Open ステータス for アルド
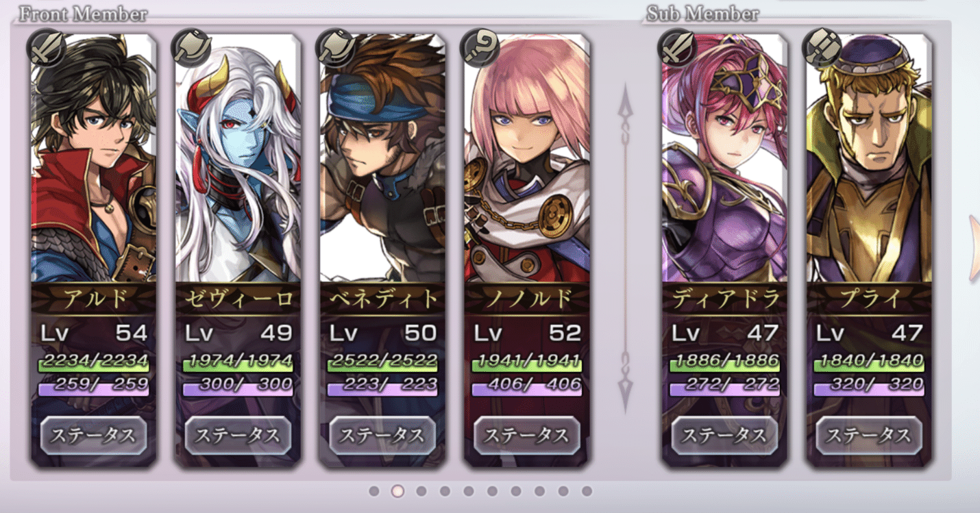 click(94, 435)
